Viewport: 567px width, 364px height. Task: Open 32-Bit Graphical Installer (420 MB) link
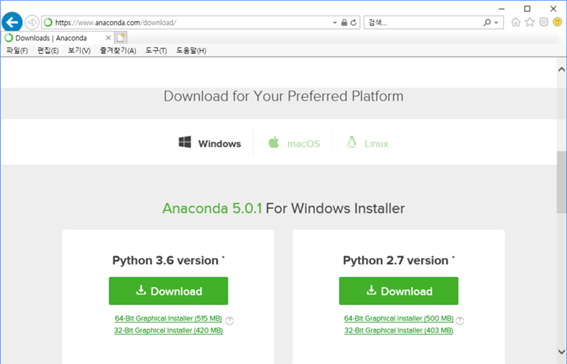168,330
